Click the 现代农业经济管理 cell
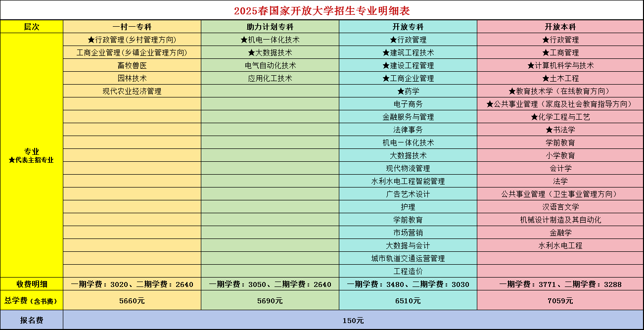Viewport: 644px width, 330px height. coord(132,91)
